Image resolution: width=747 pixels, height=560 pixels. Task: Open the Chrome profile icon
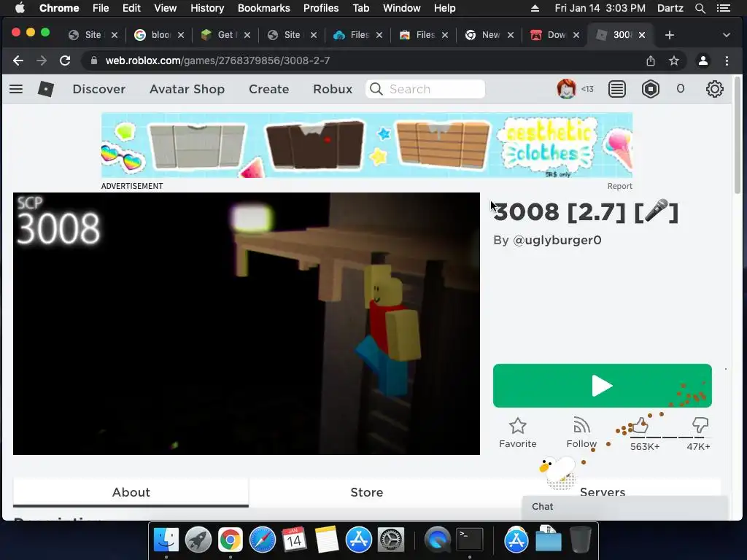pyautogui.click(x=703, y=61)
